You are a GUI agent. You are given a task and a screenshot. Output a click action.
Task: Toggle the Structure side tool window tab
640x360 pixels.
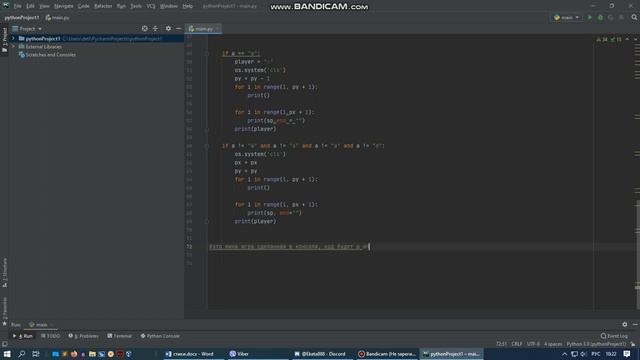[x=4, y=272]
